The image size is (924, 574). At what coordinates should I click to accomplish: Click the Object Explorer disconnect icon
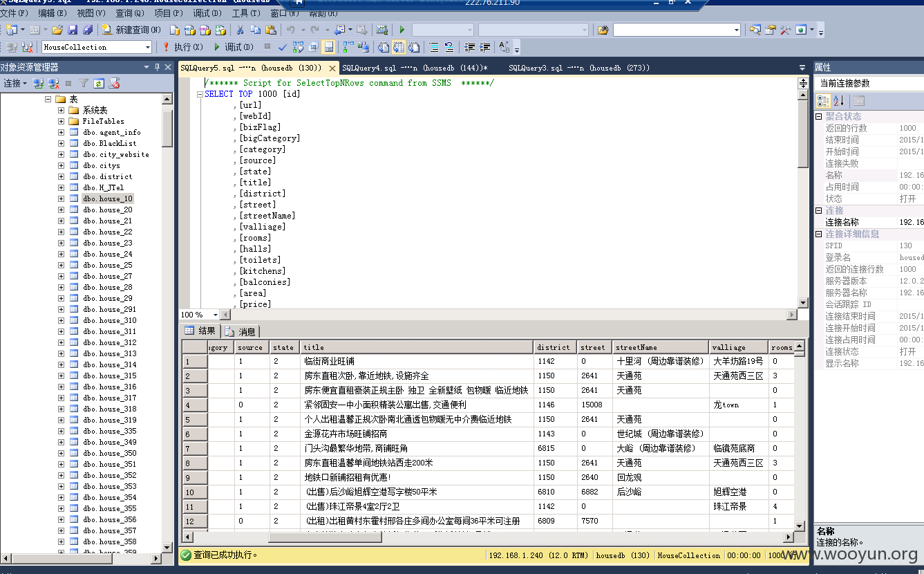click(53, 83)
